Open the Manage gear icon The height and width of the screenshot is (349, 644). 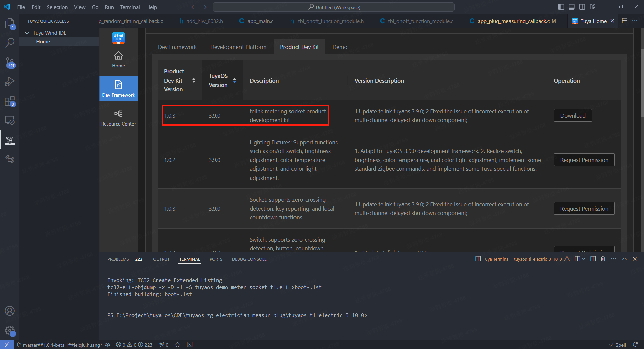(x=10, y=331)
